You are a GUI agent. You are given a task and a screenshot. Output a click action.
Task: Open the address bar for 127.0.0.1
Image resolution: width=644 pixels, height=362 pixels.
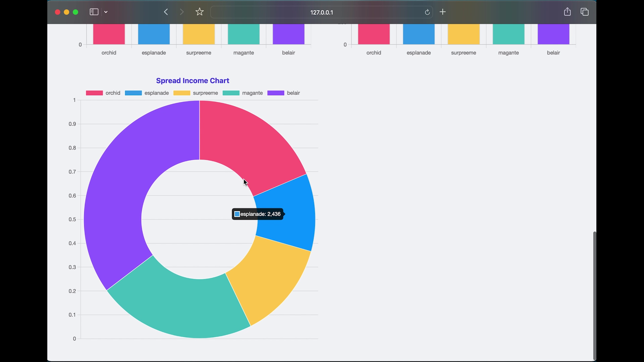321,12
